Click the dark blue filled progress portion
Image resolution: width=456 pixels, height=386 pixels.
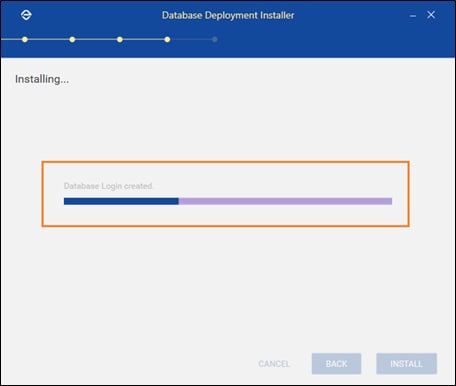[121, 201]
